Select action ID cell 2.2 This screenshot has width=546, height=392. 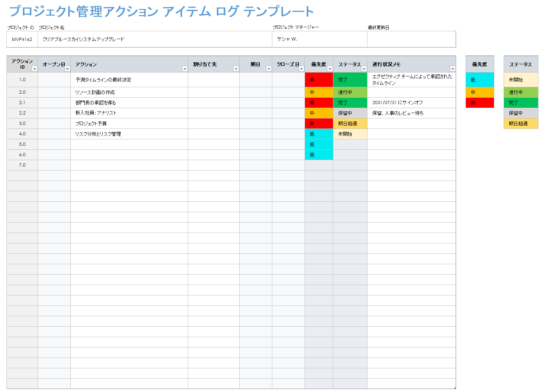tap(22, 113)
